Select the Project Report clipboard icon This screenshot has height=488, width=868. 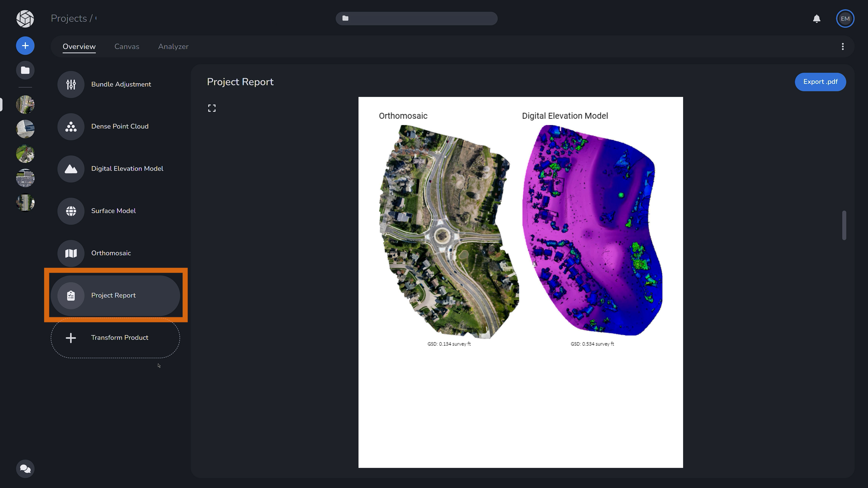71,295
